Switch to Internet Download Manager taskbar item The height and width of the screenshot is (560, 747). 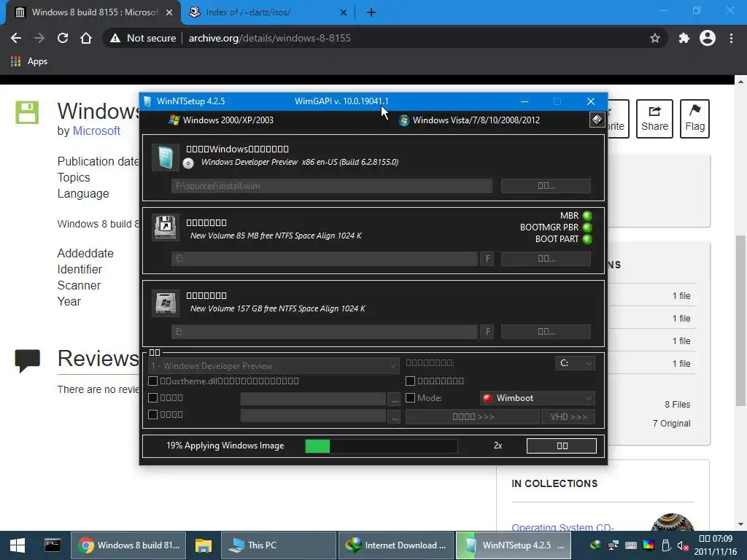(396, 545)
